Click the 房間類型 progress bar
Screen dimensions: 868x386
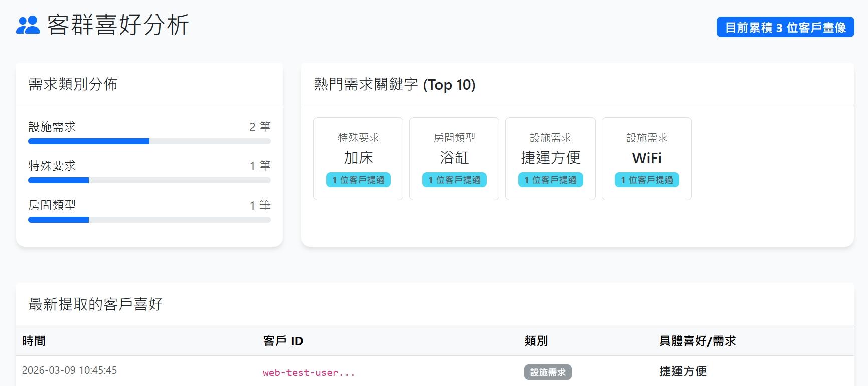click(149, 220)
